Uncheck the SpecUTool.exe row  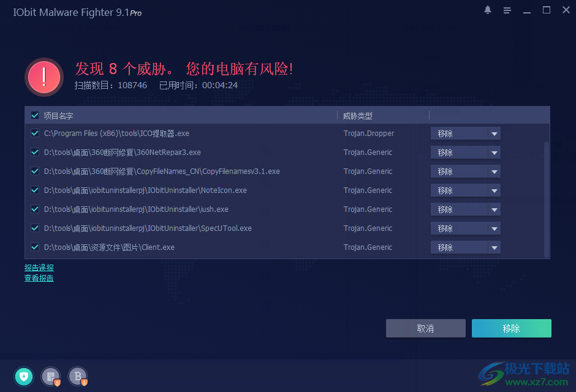click(x=35, y=228)
